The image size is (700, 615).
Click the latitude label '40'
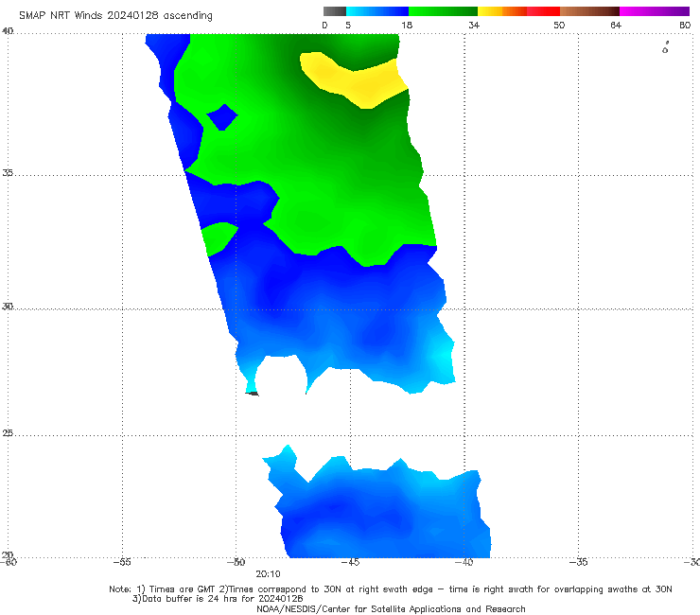tap(8, 31)
